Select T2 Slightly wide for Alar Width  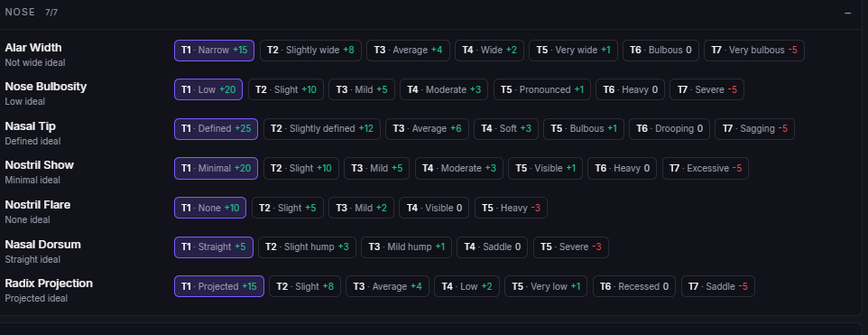[310, 51]
